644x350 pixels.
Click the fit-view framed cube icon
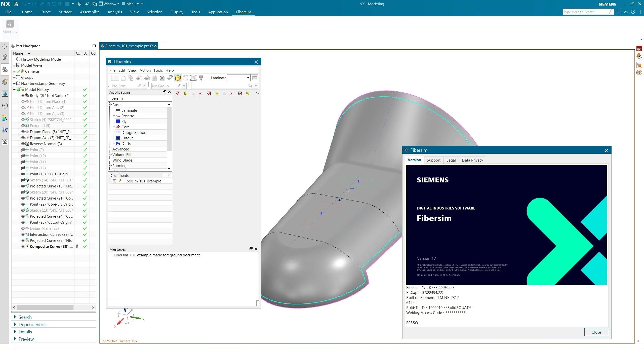tap(193, 78)
